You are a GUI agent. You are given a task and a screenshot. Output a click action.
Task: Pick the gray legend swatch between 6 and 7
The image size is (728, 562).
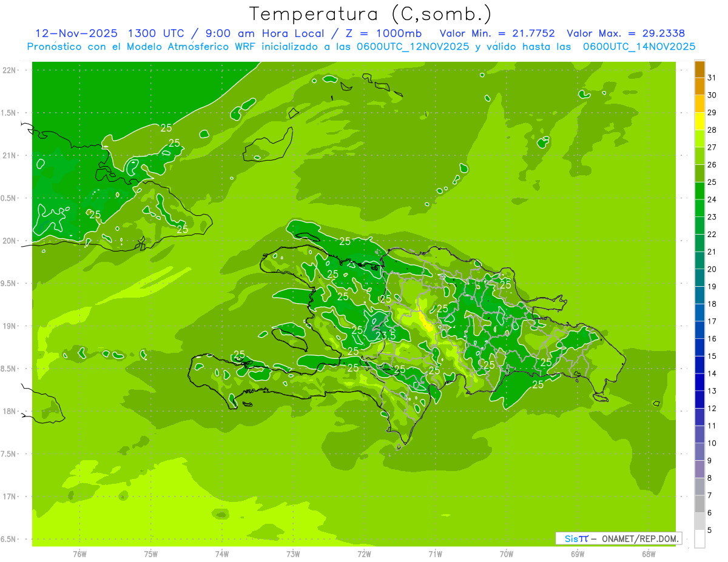(x=699, y=504)
